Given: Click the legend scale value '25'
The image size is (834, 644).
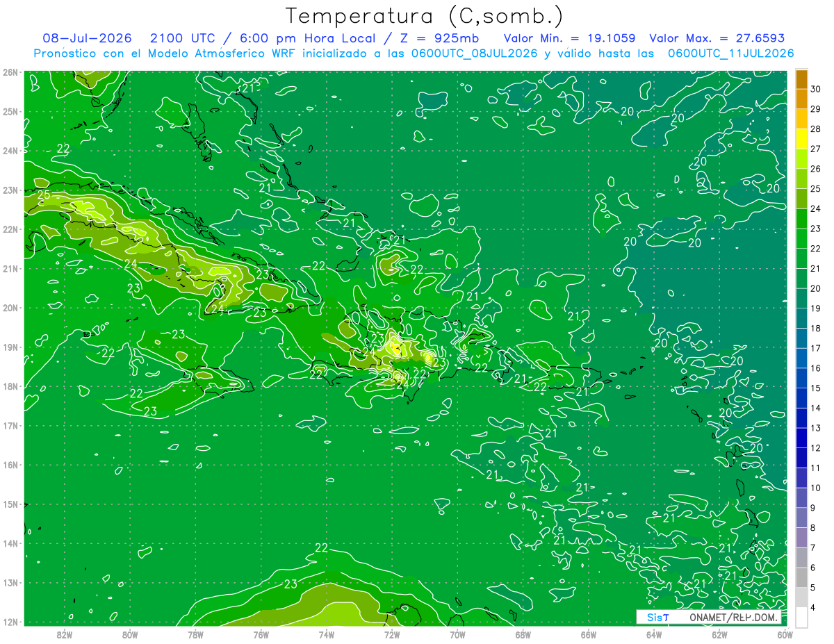Looking at the screenshot, I should [x=815, y=189].
